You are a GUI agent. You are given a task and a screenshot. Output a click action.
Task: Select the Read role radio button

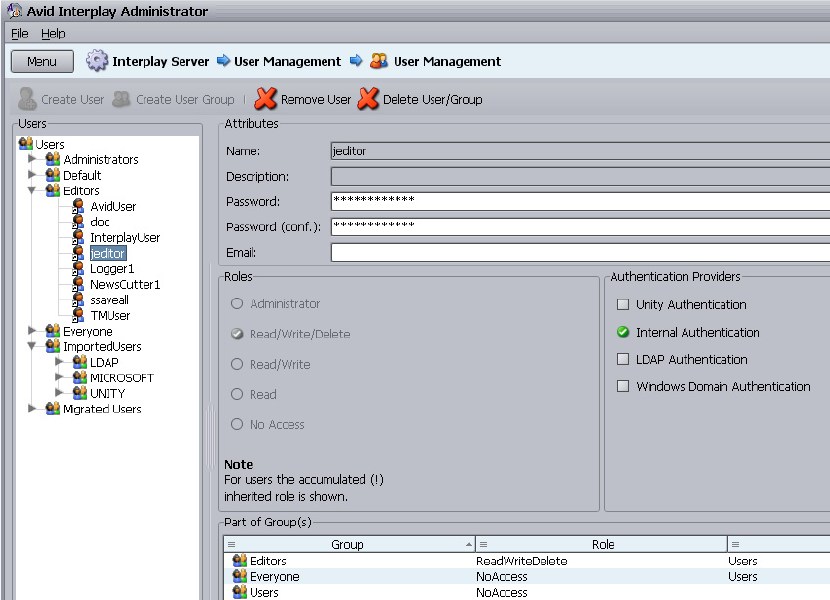click(x=237, y=394)
